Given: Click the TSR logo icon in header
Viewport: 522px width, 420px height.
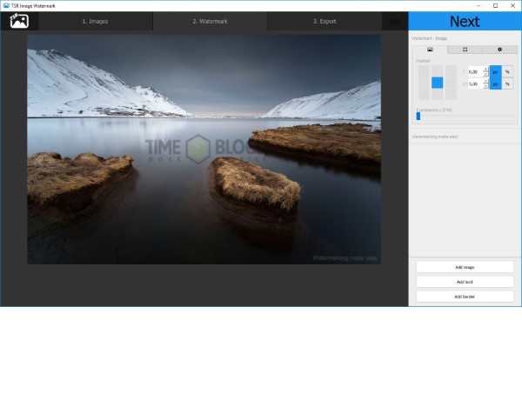Looking at the screenshot, I should pos(19,21).
